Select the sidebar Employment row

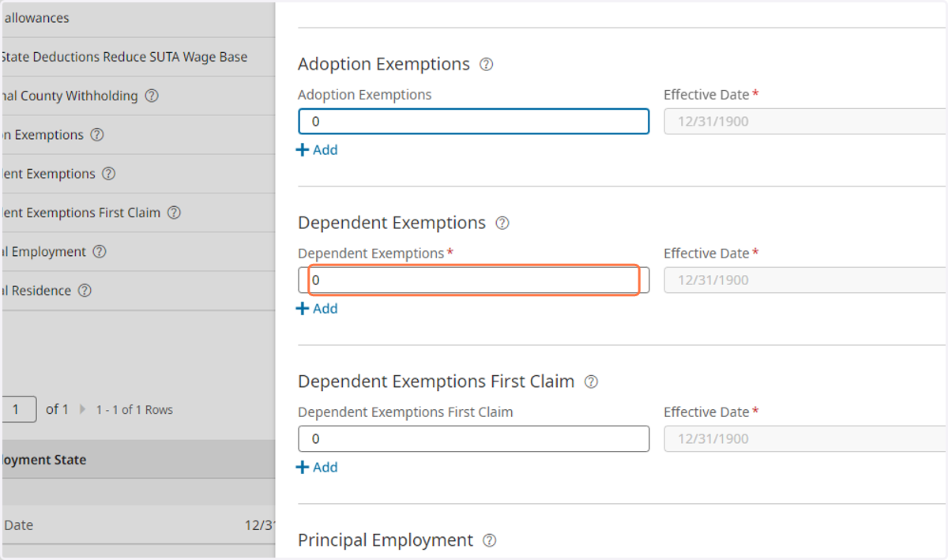coord(137,252)
